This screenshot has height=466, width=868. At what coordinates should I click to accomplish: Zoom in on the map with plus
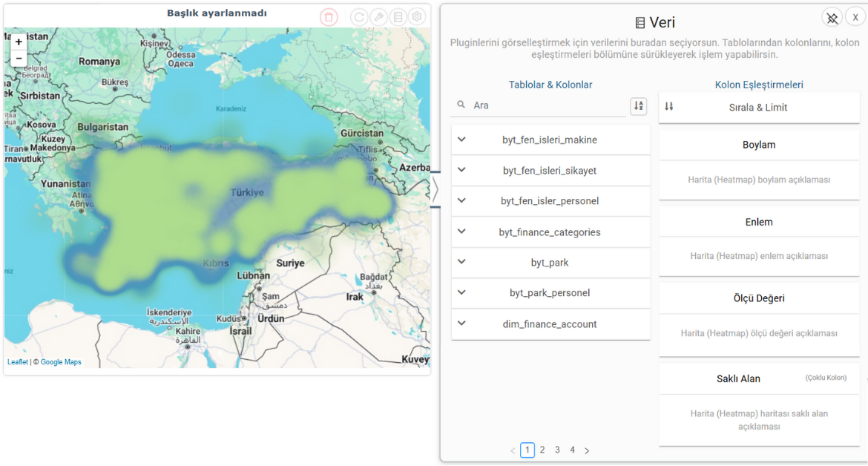pos(19,42)
